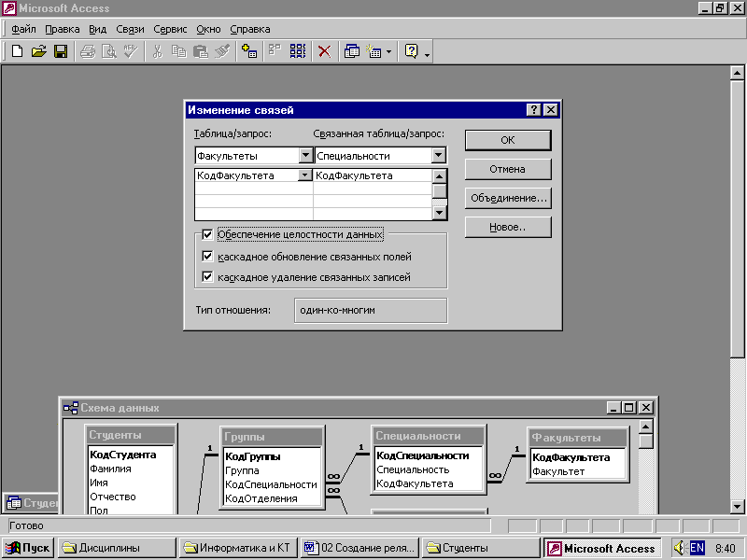Screen dimensions: 747x560
Task: Click the Copy toolbar icon
Action: 178,51
